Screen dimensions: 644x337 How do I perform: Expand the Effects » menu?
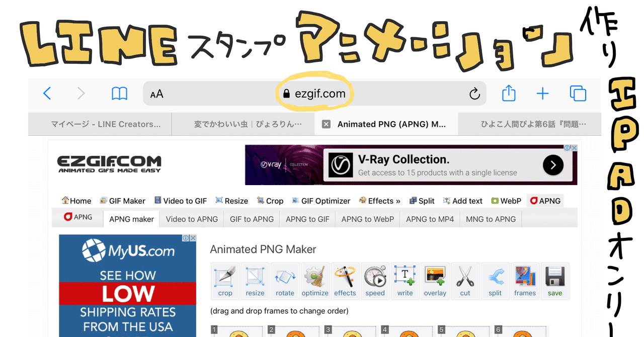[x=379, y=201]
